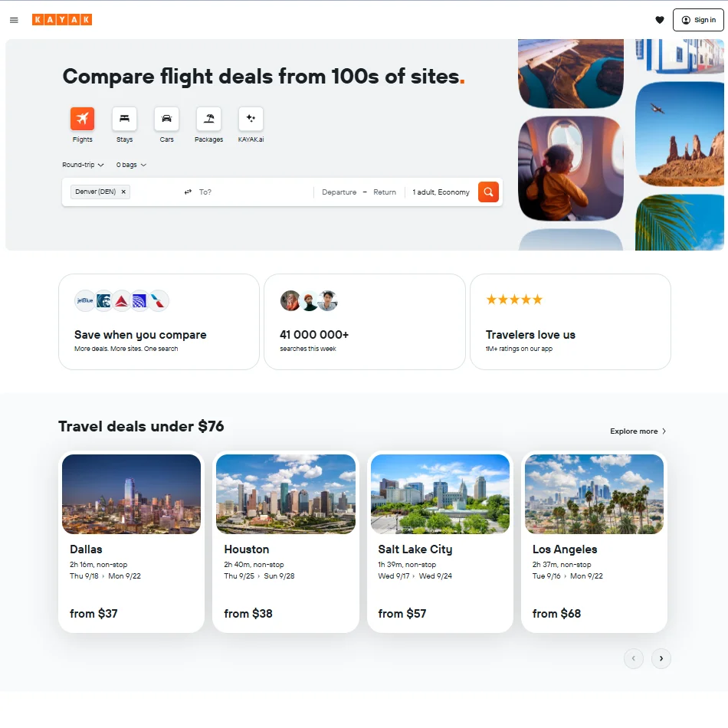
Task: Select the Stays bed icon
Action: point(124,119)
